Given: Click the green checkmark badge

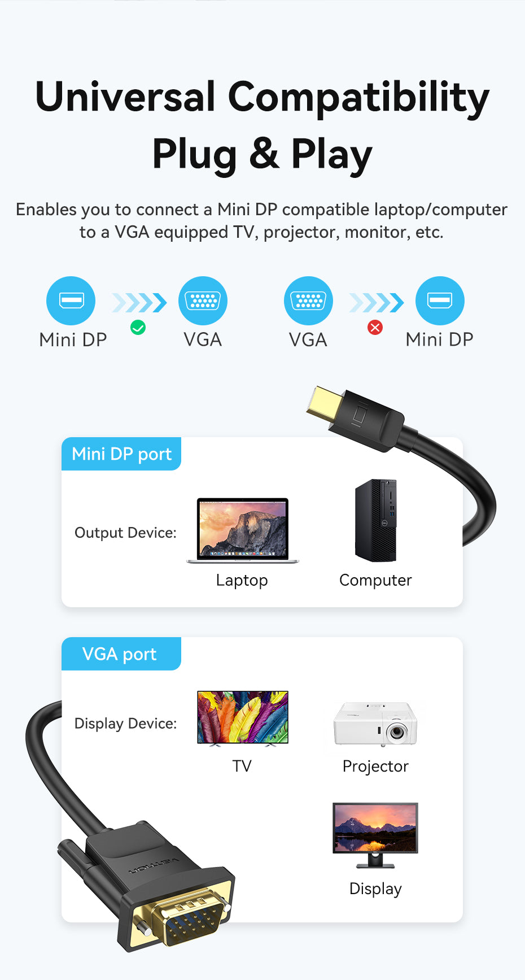Looking at the screenshot, I should (x=138, y=327).
